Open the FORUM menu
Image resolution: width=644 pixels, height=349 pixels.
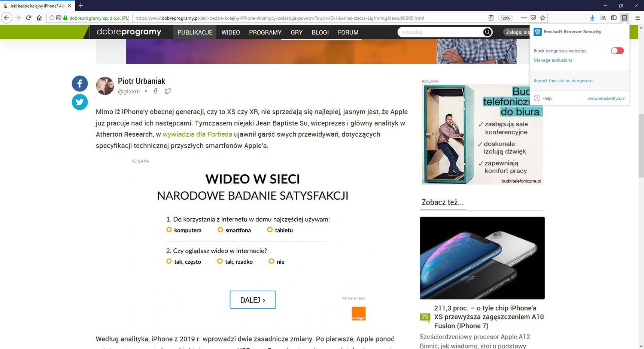click(348, 32)
